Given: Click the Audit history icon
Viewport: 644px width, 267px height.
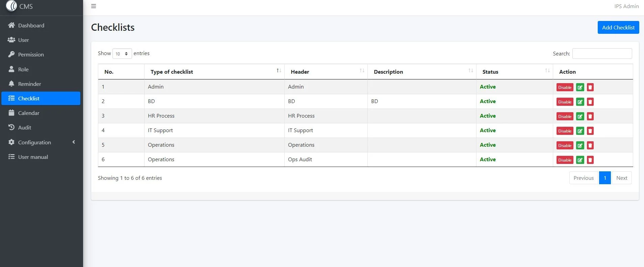Looking at the screenshot, I should tap(11, 127).
